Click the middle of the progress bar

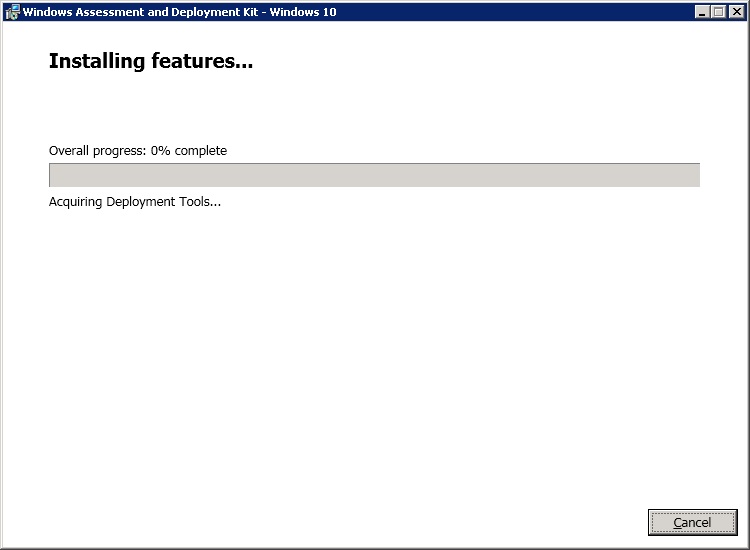(x=374, y=175)
